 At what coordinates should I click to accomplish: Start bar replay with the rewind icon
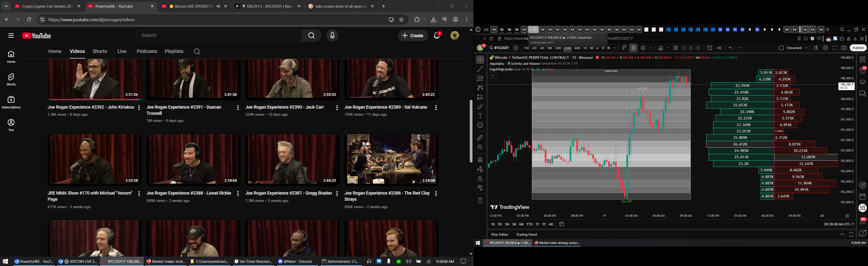pyautogui.click(x=719, y=48)
